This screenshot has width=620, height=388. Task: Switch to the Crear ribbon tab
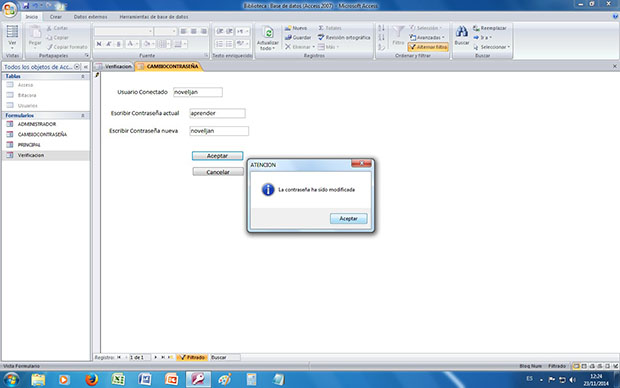(x=56, y=17)
